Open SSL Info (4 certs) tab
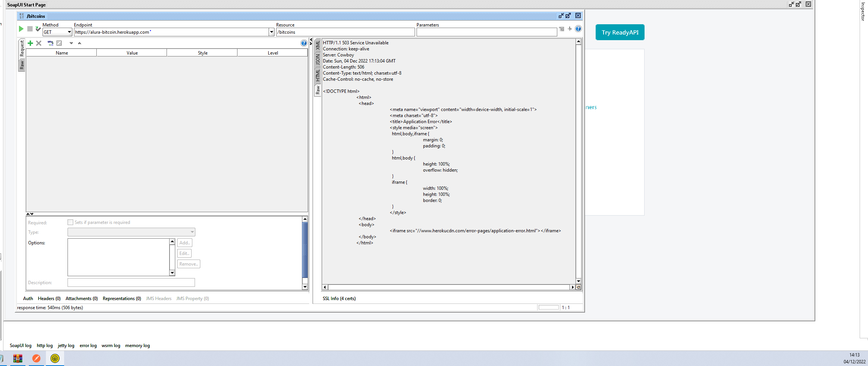 coord(339,299)
